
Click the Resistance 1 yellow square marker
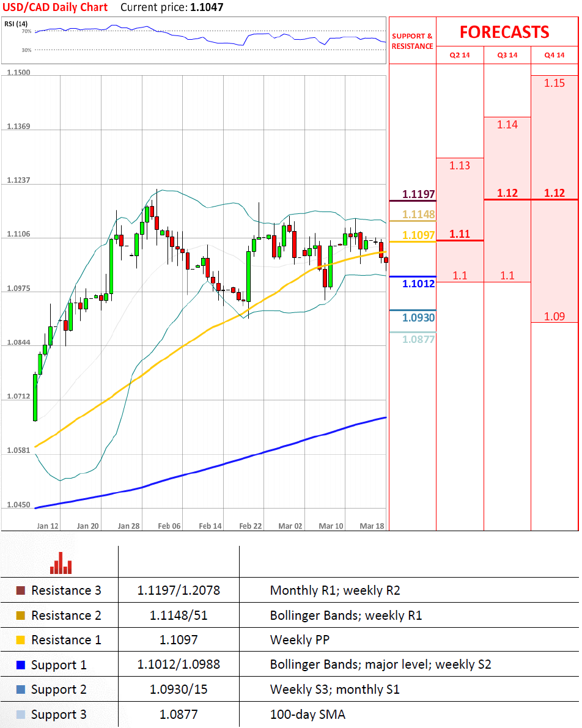click(x=21, y=640)
